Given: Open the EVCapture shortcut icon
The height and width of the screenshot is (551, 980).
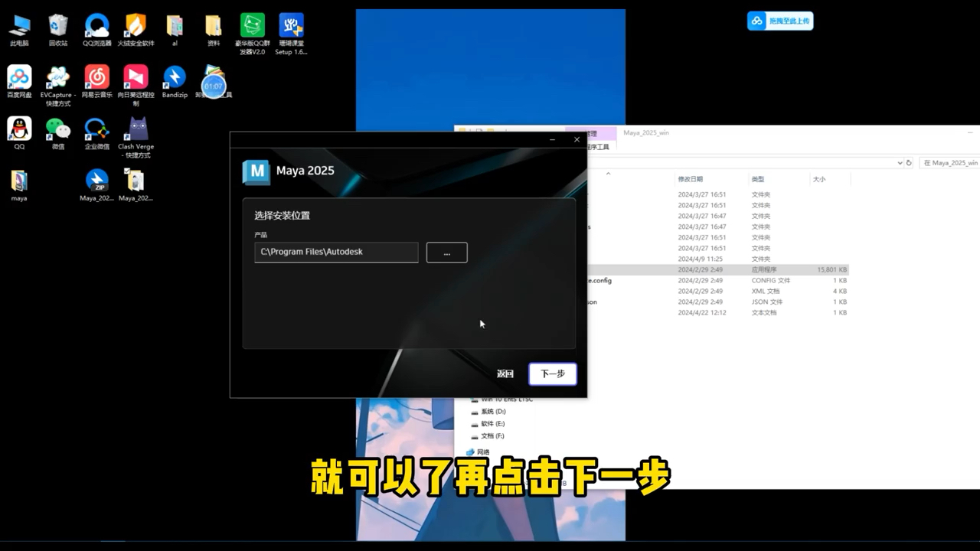Looking at the screenshot, I should 58,86.
